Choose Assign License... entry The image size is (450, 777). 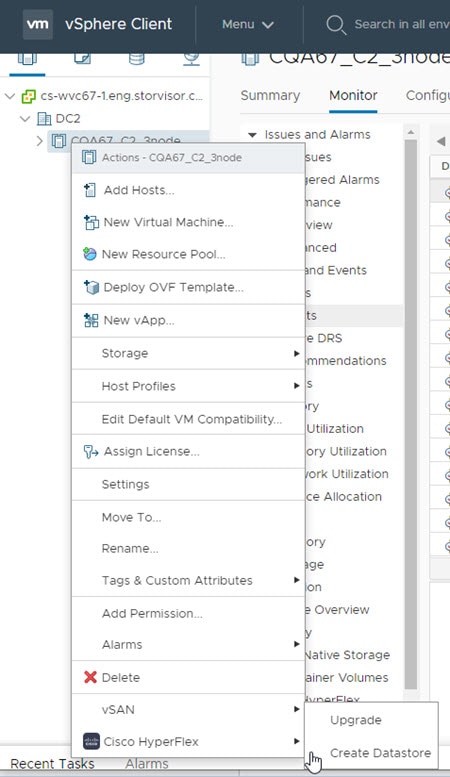pyautogui.click(x=188, y=451)
